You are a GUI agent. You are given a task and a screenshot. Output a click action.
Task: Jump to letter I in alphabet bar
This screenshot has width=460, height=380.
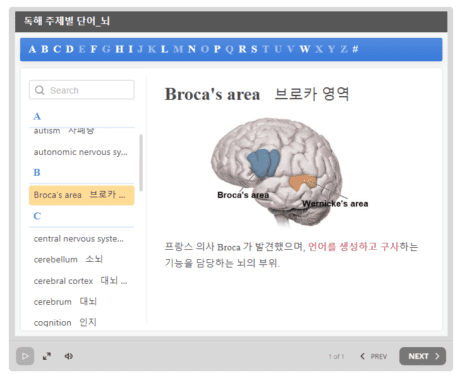[131, 49]
